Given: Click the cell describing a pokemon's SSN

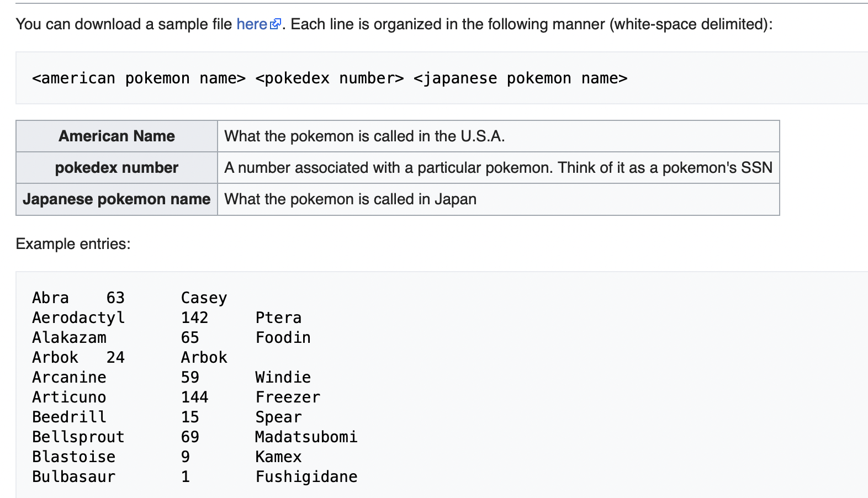Looking at the screenshot, I should [x=498, y=168].
